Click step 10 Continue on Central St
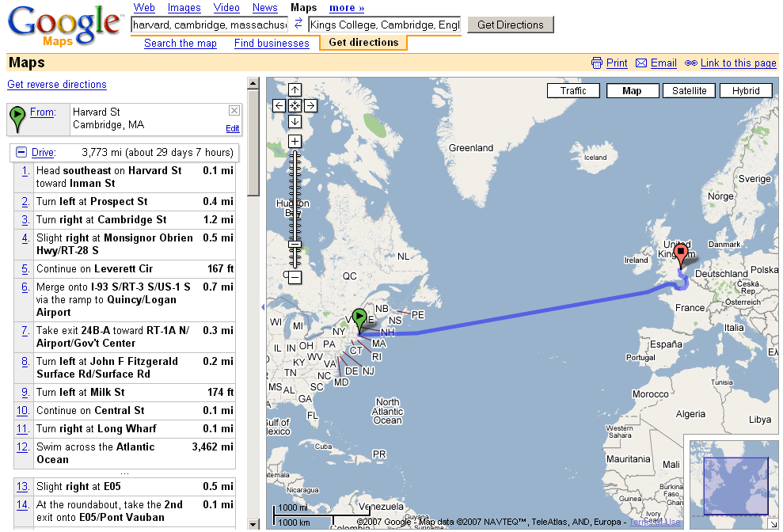 point(125,411)
